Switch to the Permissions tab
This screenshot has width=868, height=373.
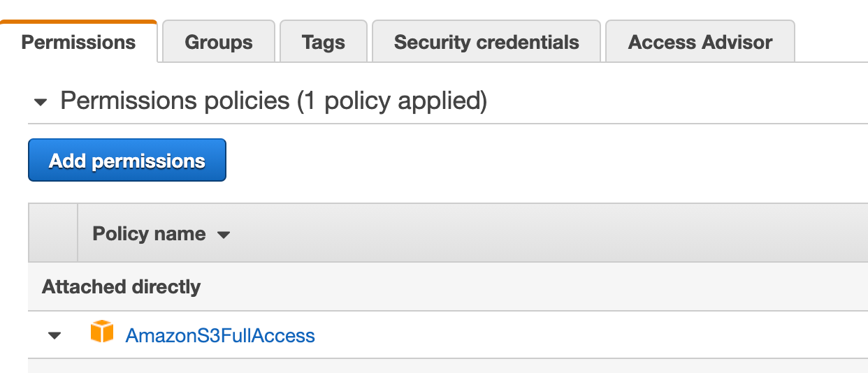pos(78,42)
